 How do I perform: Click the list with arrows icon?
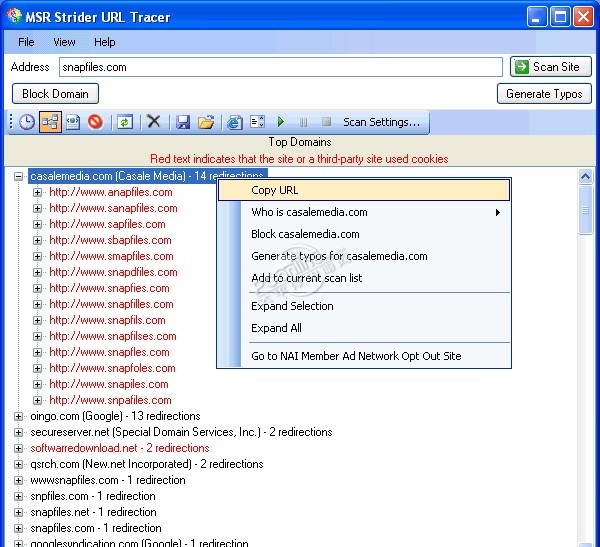257,122
